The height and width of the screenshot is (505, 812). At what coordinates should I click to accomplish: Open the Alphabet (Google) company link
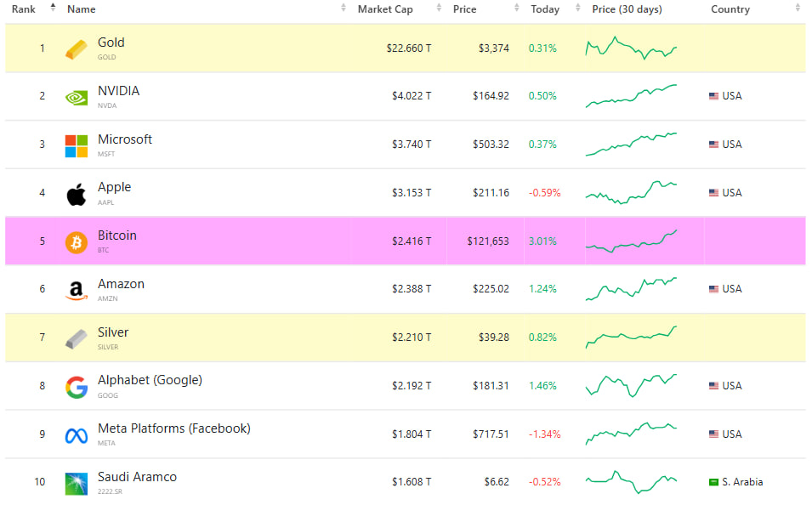[x=150, y=380]
